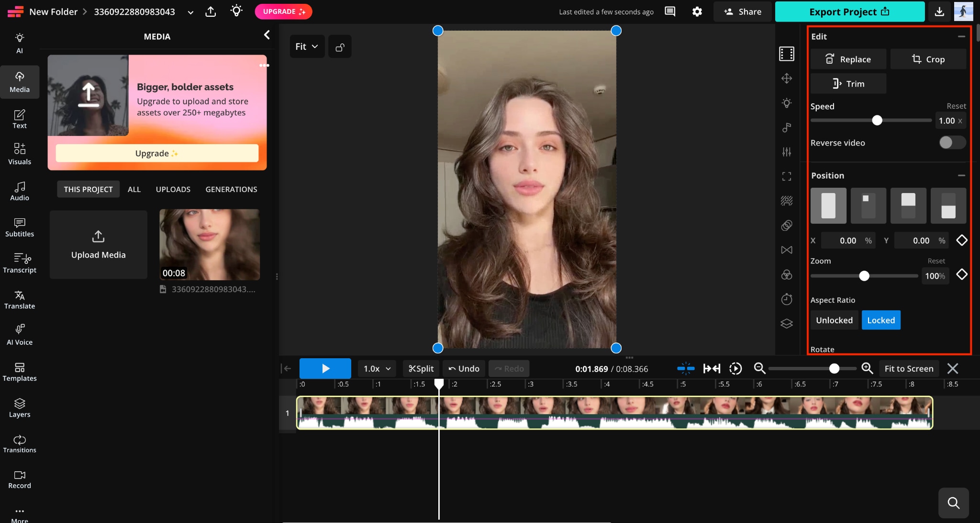The width and height of the screenshot is (980, 523).
Task: Play the video preview
Action: coord(325,368)
